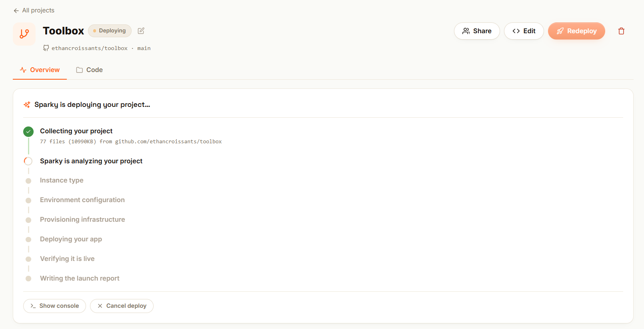Click the pending dot beside Writing the launch report
The height and width of the screenshot is (329, 644).
28,279
